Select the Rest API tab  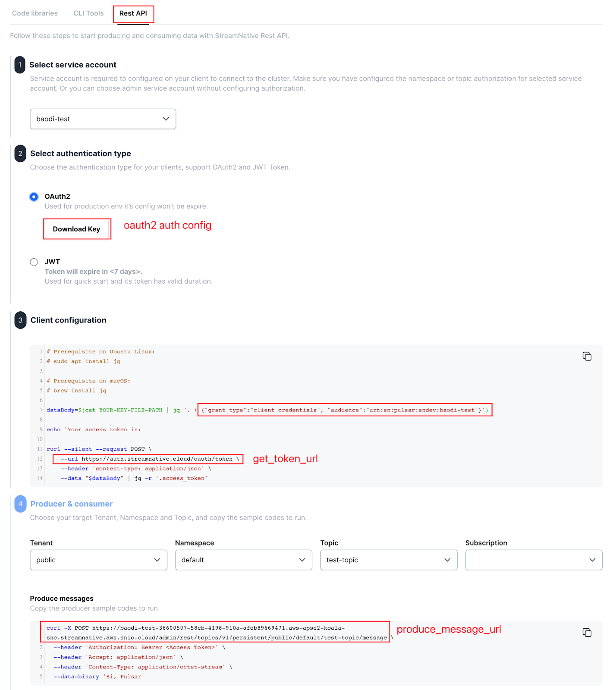click(133, 13)
